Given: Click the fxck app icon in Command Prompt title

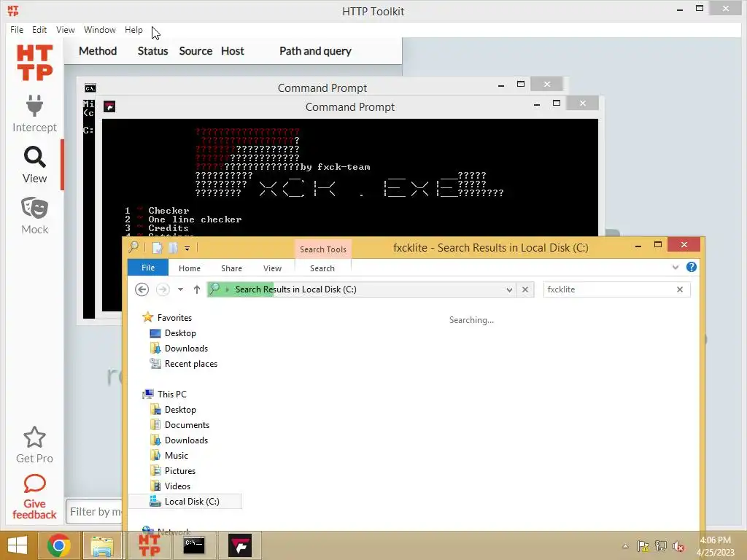Looking at the screenshot, I should click(109, 106).
